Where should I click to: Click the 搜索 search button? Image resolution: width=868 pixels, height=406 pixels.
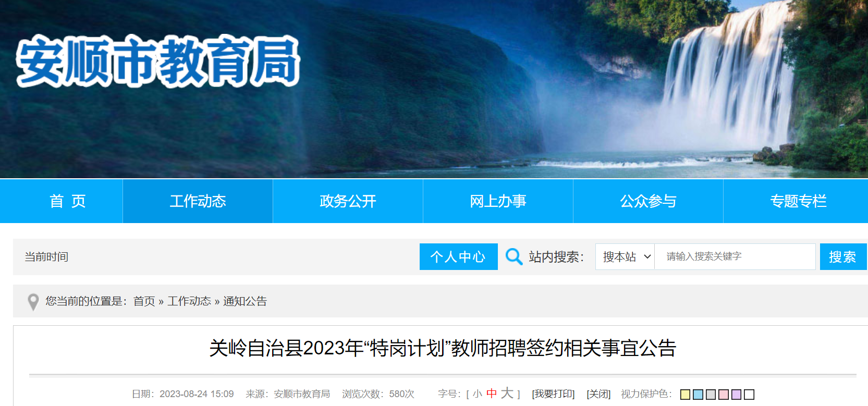pos(843,256)
